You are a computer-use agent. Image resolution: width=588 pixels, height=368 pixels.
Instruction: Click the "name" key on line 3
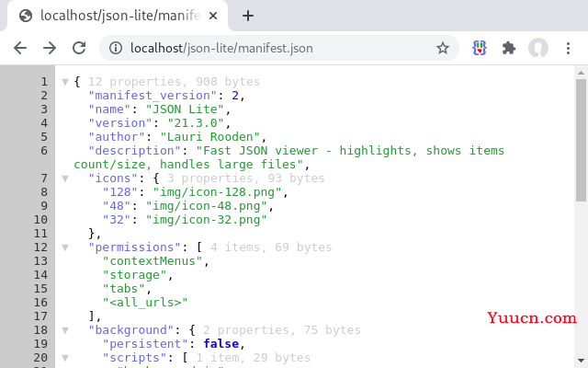(x=110, y=109)
